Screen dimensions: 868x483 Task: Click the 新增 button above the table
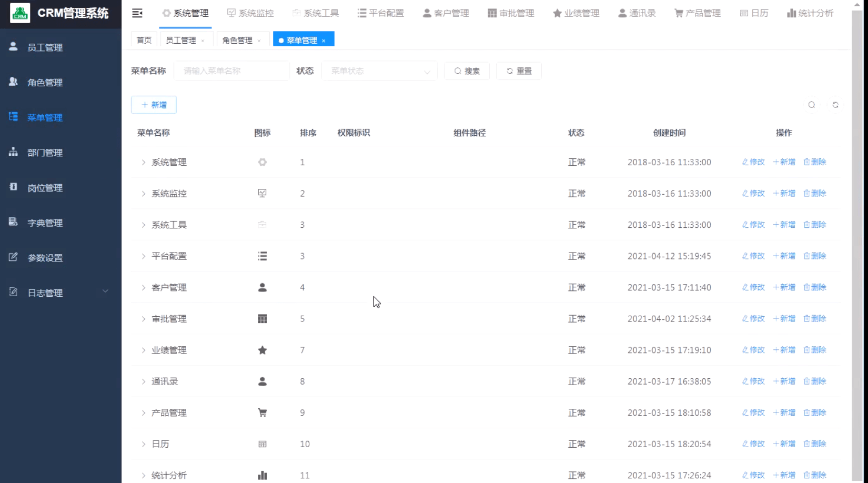154,105
